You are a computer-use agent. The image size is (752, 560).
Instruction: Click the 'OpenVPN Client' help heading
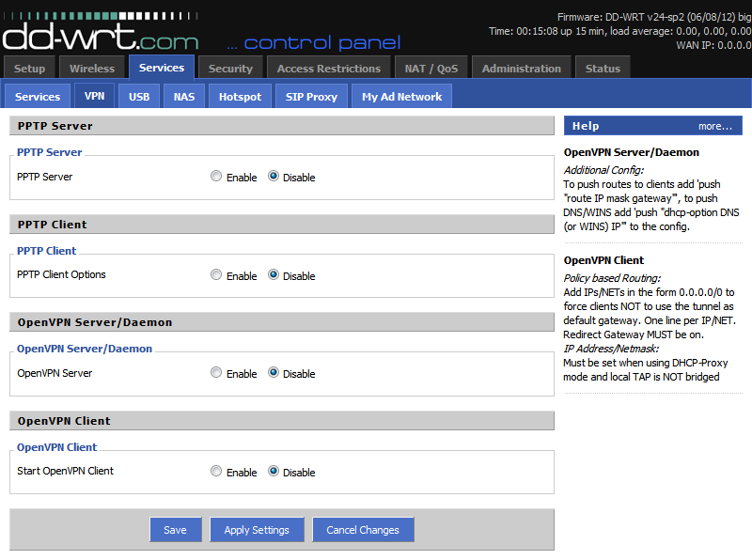pyautogui.click(x=603, y=260)
